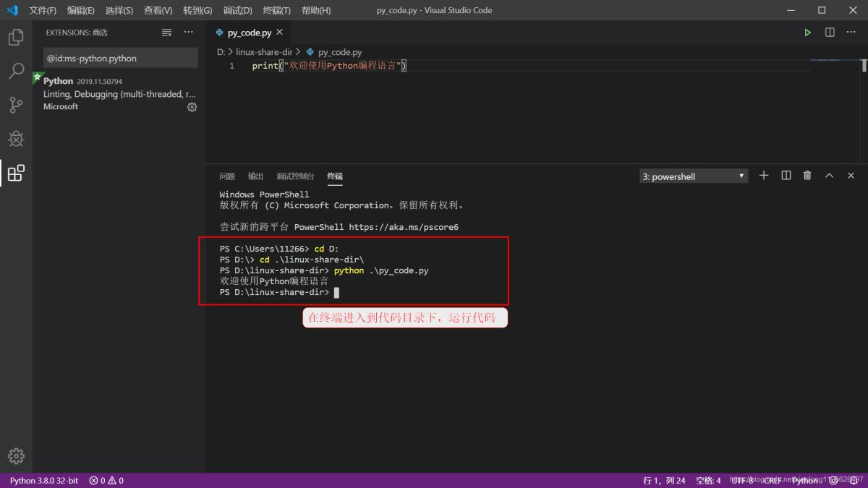Split the terminal pane
This screenshot has width=868, height=488.
pyautogui.click(x=786, y=175)
